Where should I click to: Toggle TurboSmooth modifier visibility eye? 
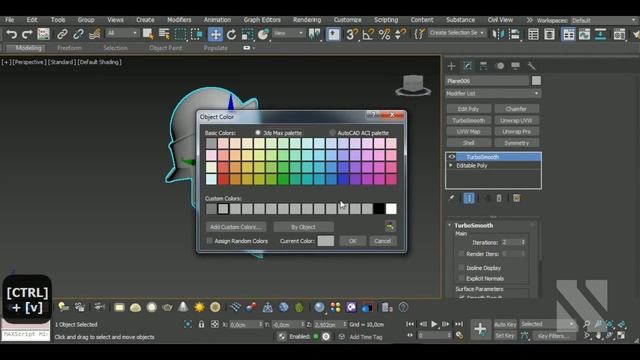(x=452, y=157)
